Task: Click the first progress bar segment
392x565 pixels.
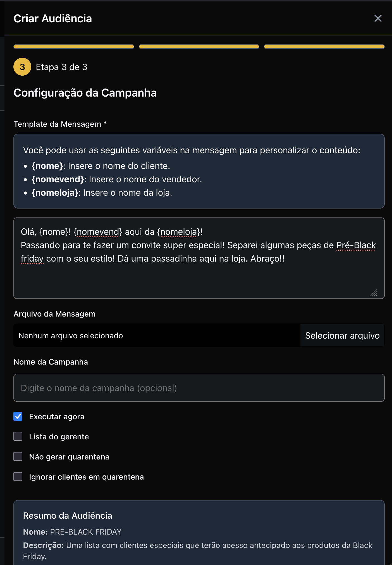Action: (74, 47)
